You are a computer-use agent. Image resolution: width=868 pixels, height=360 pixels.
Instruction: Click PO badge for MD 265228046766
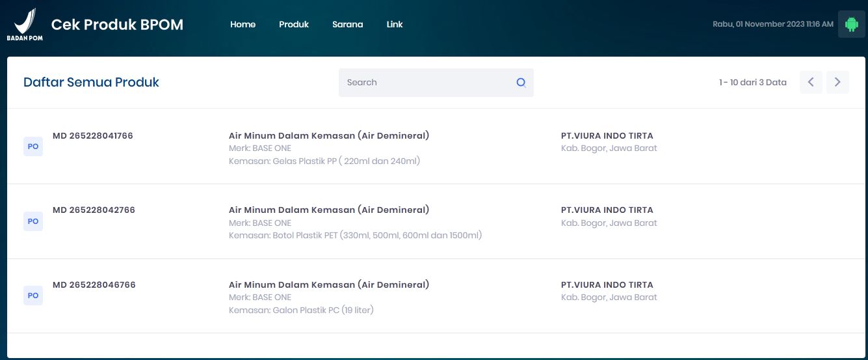click(x=33, y=296)
